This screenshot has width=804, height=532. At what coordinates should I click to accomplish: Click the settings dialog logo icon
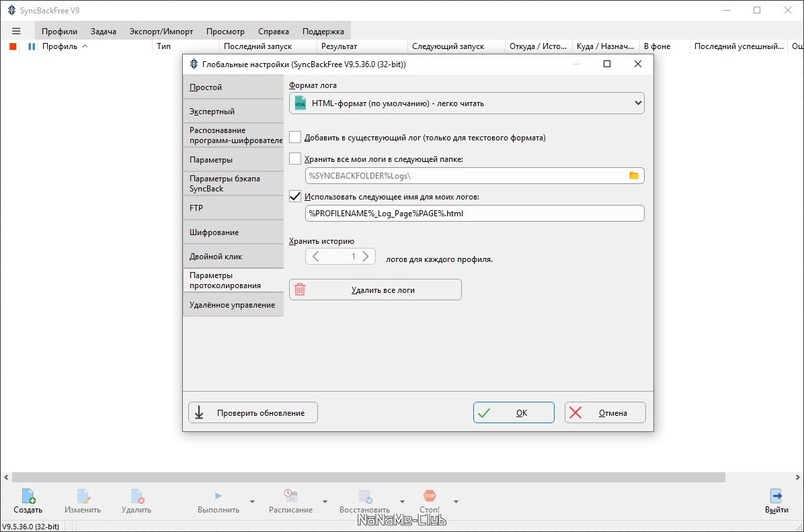tap(194, 64)
